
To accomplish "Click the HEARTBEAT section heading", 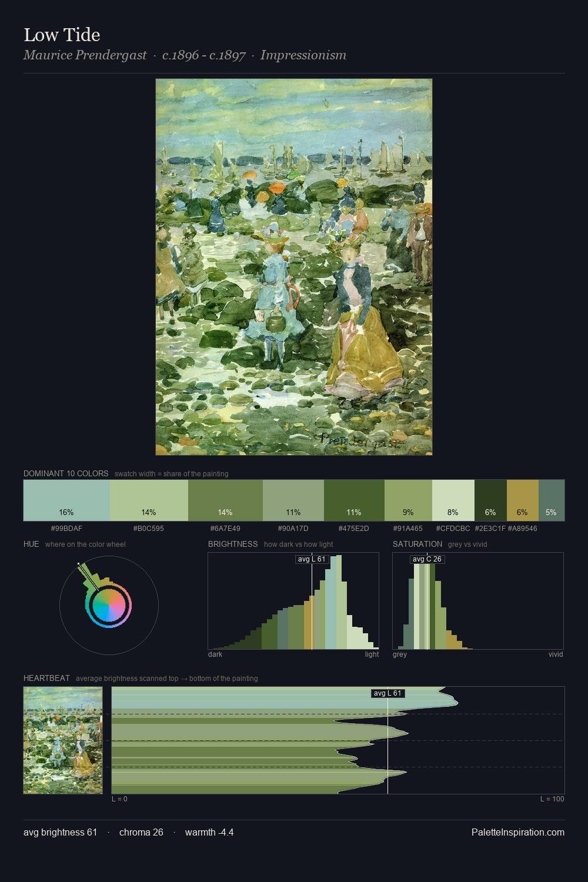I will [46, 678].
